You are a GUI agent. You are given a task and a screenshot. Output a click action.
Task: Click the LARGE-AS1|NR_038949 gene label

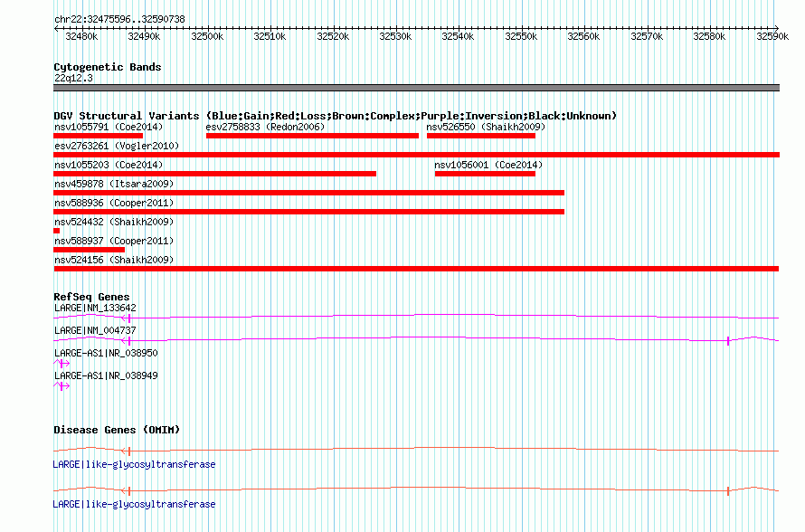[x=106, y=375]
